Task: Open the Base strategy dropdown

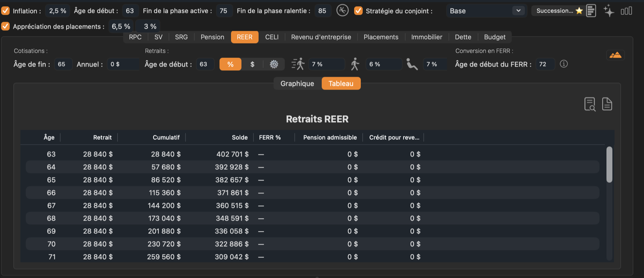Action: click(x=486, y=11)
